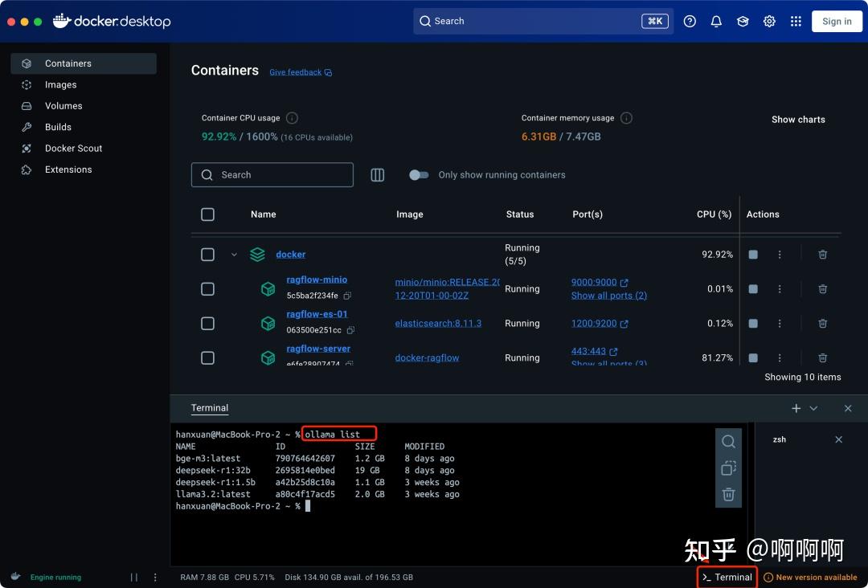This screenshot has width=868, height=588.
Task: Open Images in sidebar
Action: [x=84, y=84]
